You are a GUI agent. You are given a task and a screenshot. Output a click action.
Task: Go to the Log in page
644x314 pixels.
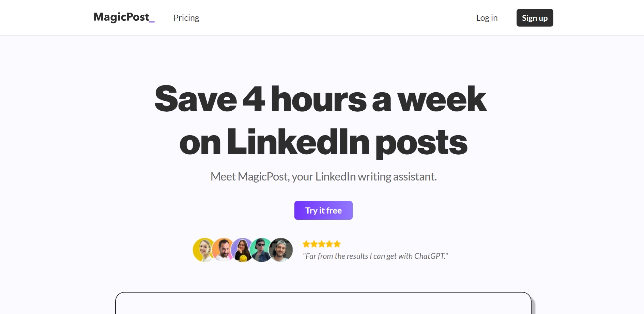tap(487, 18)
